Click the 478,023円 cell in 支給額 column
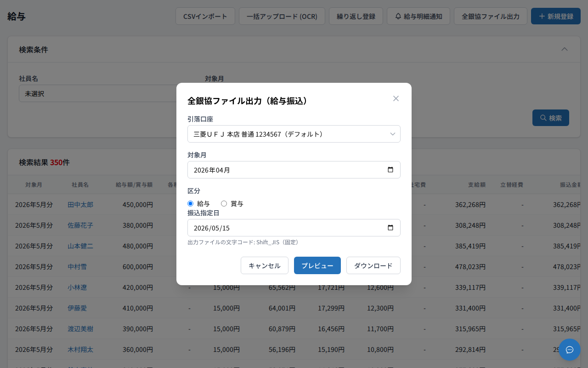Viewport: 588px width, 368px height. tap(470, 266)
